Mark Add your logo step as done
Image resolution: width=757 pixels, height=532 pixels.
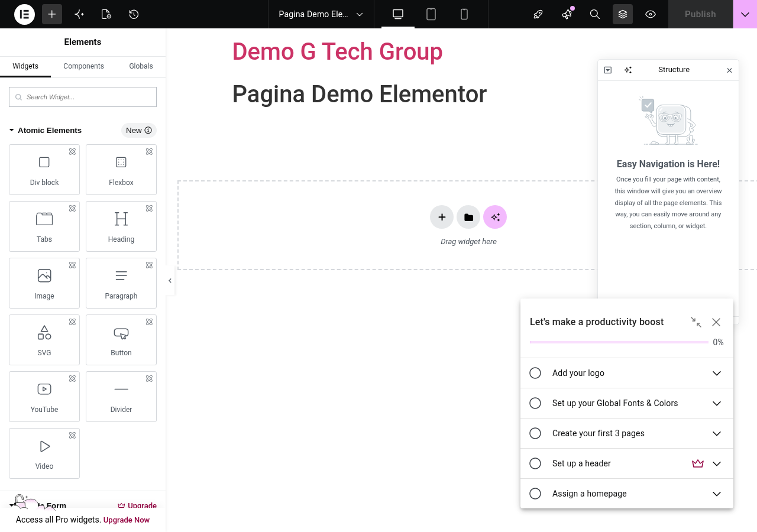[535, 373]
